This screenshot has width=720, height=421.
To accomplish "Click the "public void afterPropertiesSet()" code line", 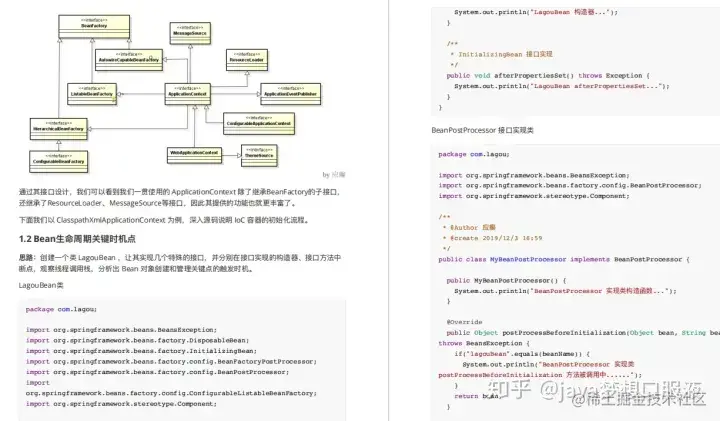I will click(548, 75).
